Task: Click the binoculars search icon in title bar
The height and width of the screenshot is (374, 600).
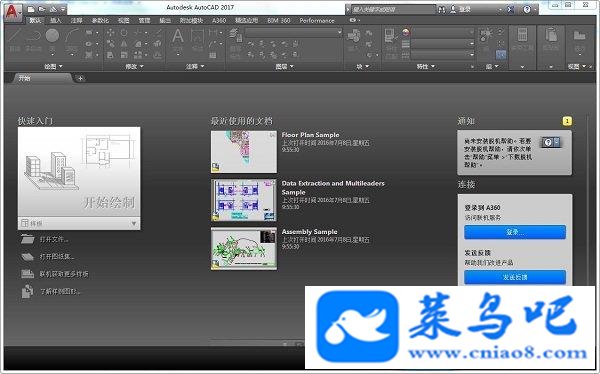Action: [x=441, y=9]
